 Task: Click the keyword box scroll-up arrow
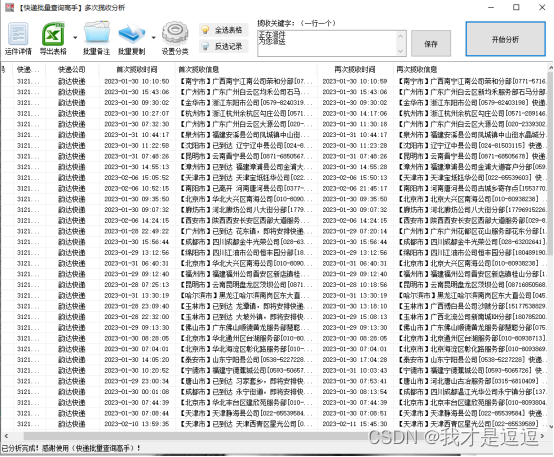pos(401,35)
